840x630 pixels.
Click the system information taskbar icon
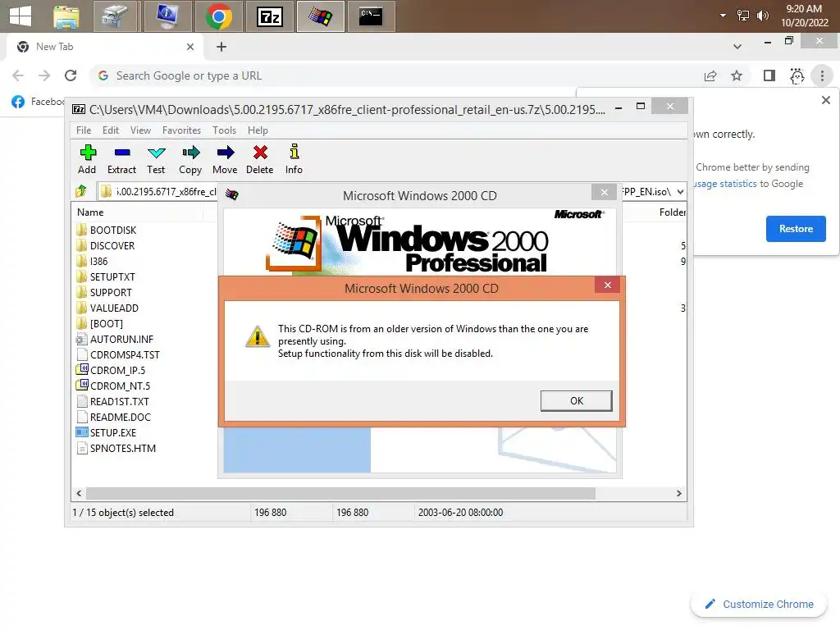[167, 16]
